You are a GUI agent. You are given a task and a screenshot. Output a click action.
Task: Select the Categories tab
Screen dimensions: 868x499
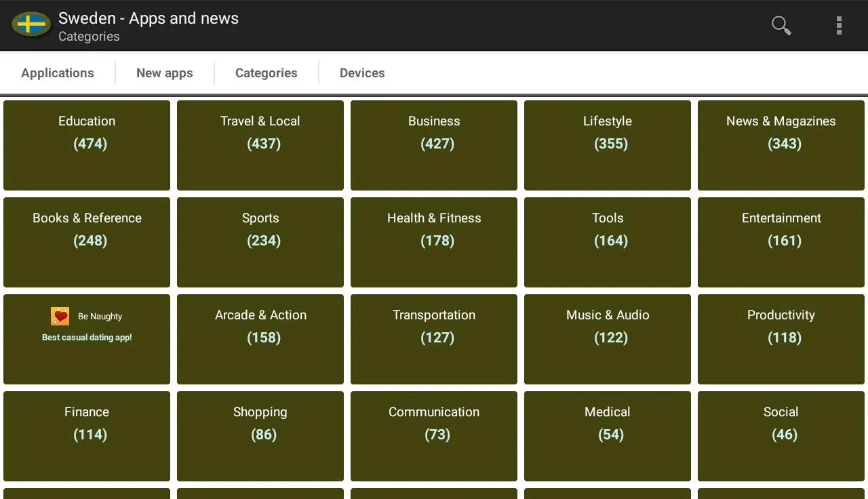(x=267, y=73)
